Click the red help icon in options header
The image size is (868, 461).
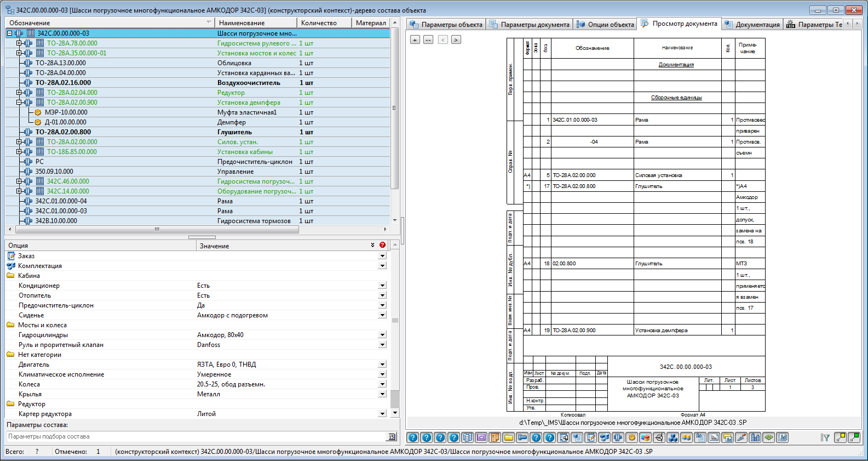(382, 245)
